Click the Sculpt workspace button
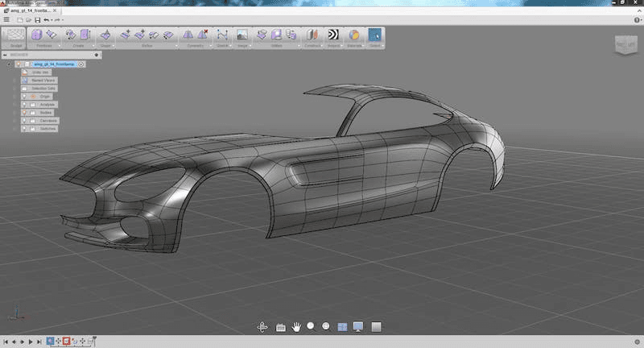 (14, 36)
